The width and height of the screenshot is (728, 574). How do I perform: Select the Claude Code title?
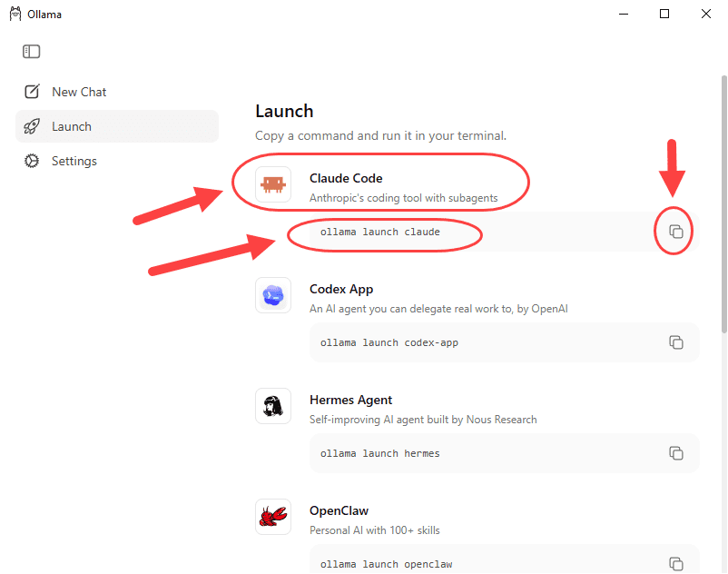click(x=346, y=178)
